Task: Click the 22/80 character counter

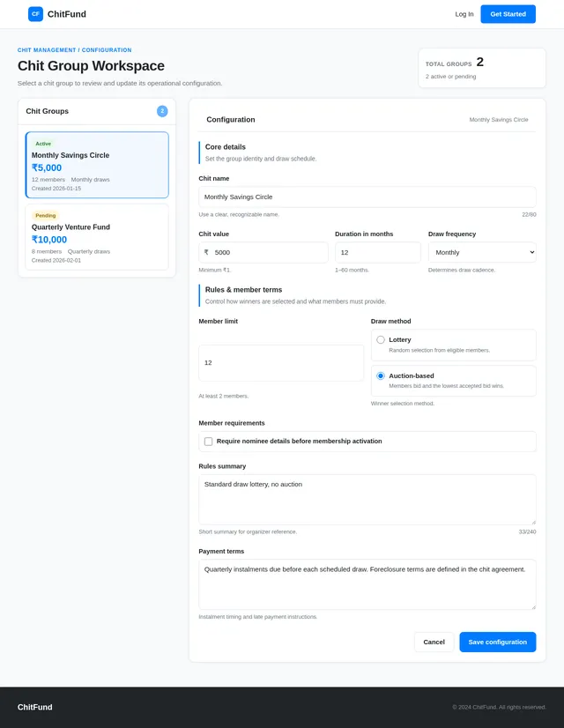Action: pyautogui.click(x=529, y=214)
